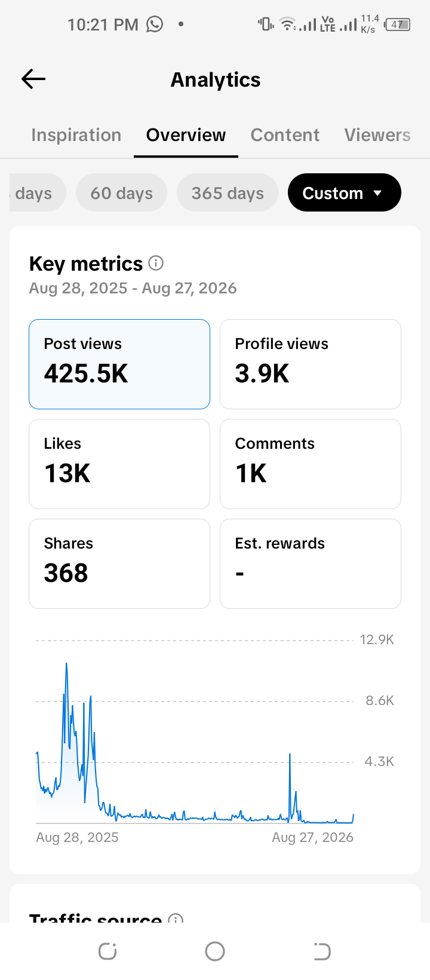Select the Post views metric card
430x980 pixels.
click(x=119, y=364)
